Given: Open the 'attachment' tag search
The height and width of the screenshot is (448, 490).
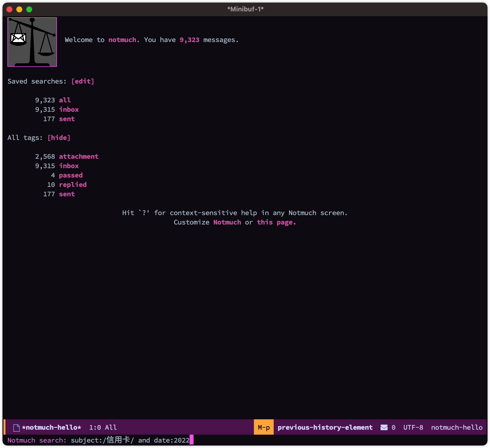Looking at the screenshot, I should pyautogui.click(x=79, y=157).
